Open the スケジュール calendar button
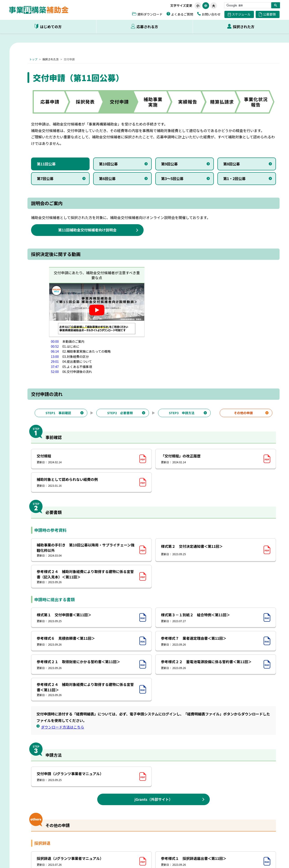This screenshot has height=868, width=289. click(239, 14)
